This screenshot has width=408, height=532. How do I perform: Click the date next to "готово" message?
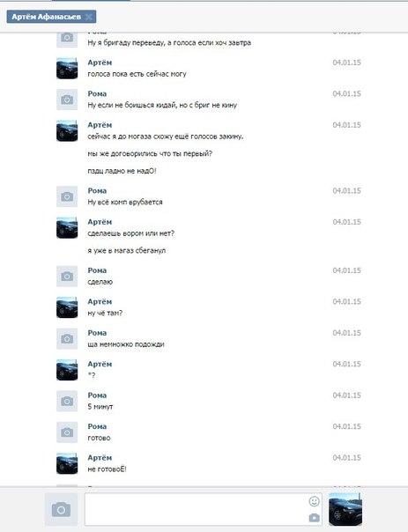346,426
